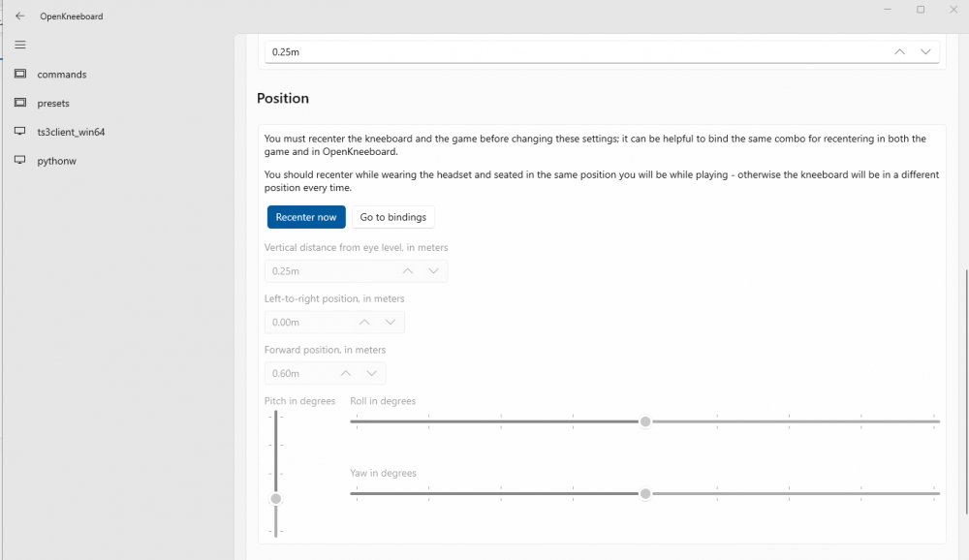Increase the top 0.25m value with up chevron
Image resolution: width=969 pixels, height=560 pixels.
click(x=900, y=52)
